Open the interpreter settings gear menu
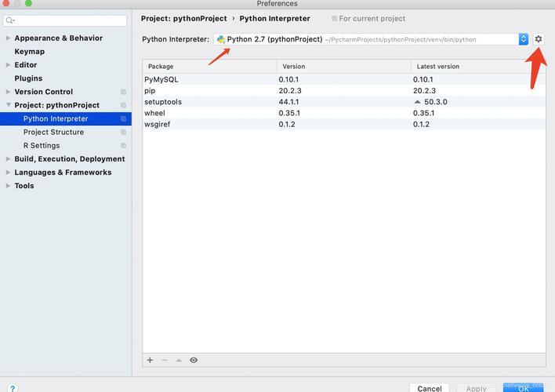 (539, 39)
